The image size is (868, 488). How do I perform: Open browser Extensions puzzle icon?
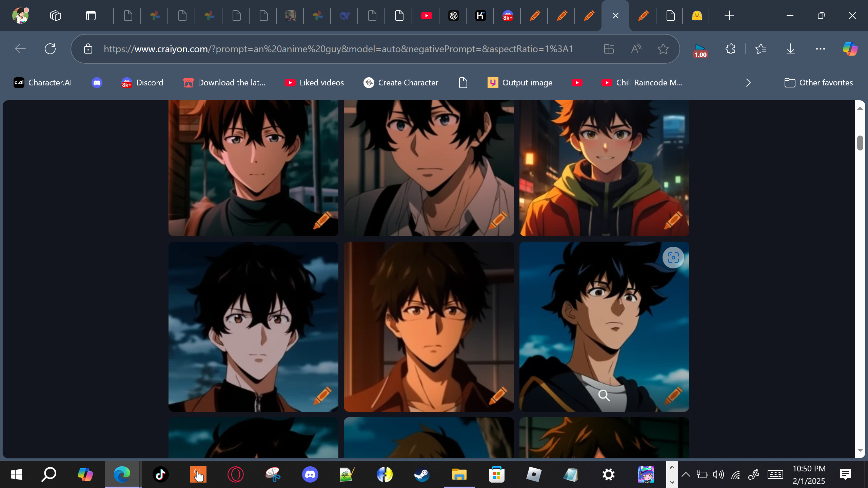(x=730, y=49)
